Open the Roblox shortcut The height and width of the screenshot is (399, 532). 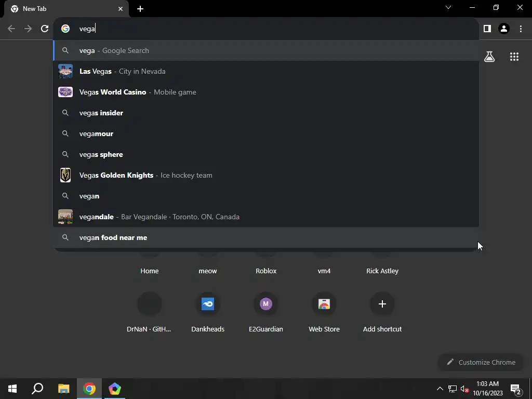coord(266,271)
